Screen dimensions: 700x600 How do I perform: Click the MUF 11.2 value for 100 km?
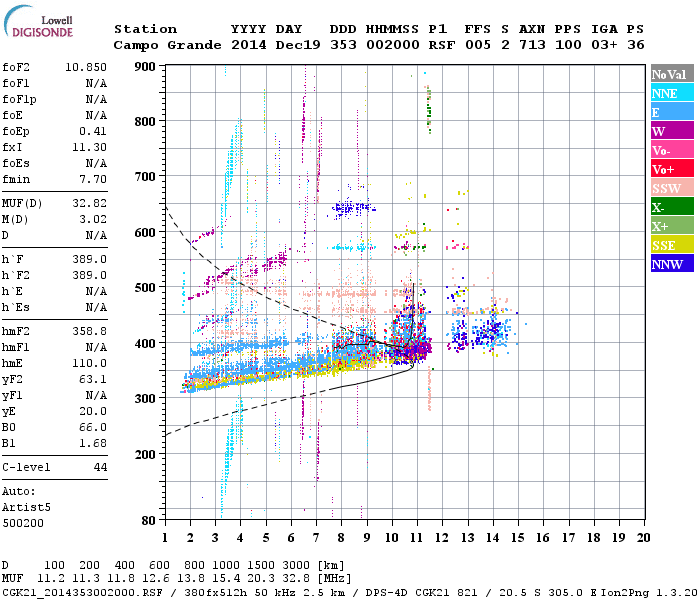pos(51,578)
